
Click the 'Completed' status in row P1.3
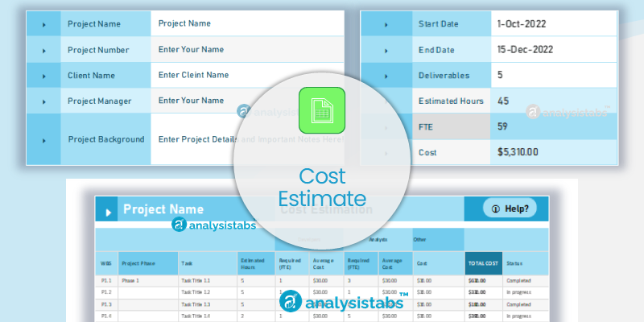(526, 304)
